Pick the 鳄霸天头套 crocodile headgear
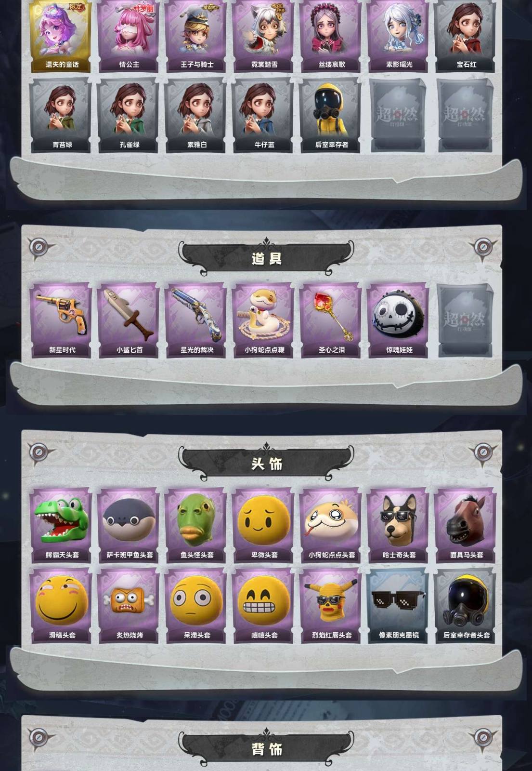Image resolution: width=532 pixels, height=771 pixels. (61, 525)
